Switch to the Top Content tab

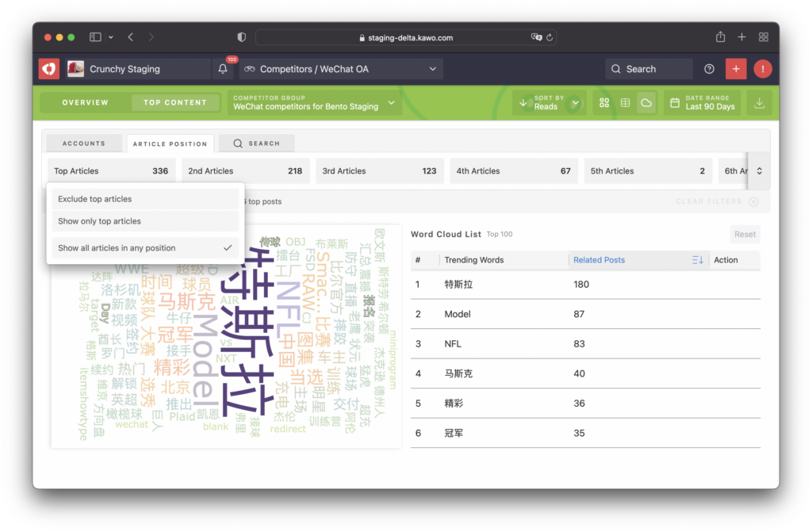[175, 102]
